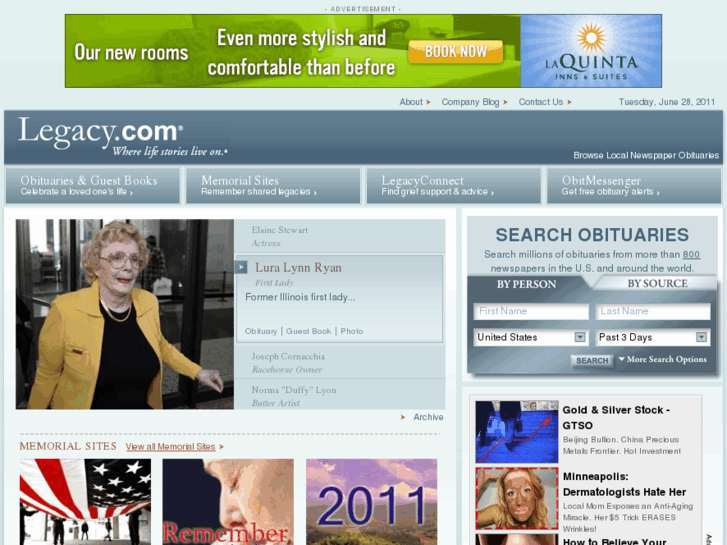Image resolution: width=727 pixels, height=545 pixels.
Task: Switch to BY PERSON tab
Action: coord(526,284)
